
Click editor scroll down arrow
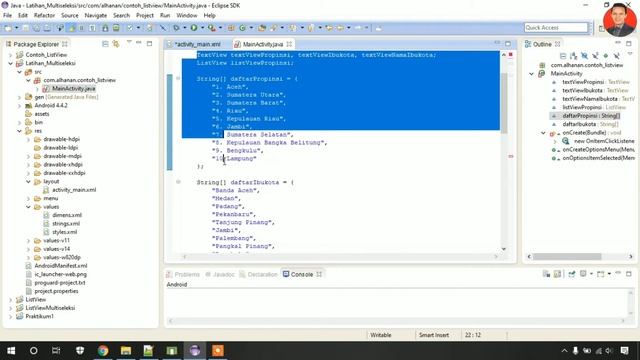click(x=504, y=249)
